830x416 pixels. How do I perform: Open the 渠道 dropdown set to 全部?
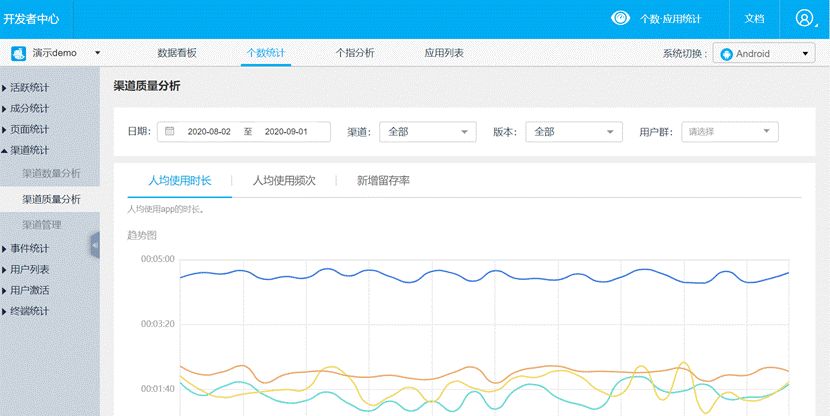(x=428, y=132)
